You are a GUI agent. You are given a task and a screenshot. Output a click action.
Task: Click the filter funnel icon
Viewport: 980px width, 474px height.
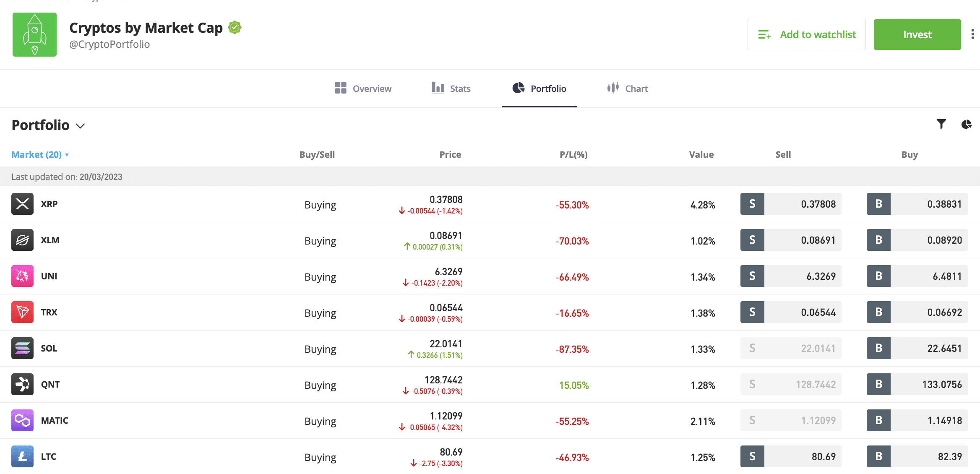coord(941,124)
